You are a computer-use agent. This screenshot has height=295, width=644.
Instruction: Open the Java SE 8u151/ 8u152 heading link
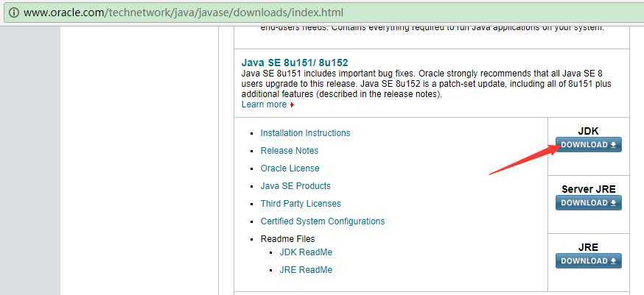pyautogui.click(x=295, y=63)
